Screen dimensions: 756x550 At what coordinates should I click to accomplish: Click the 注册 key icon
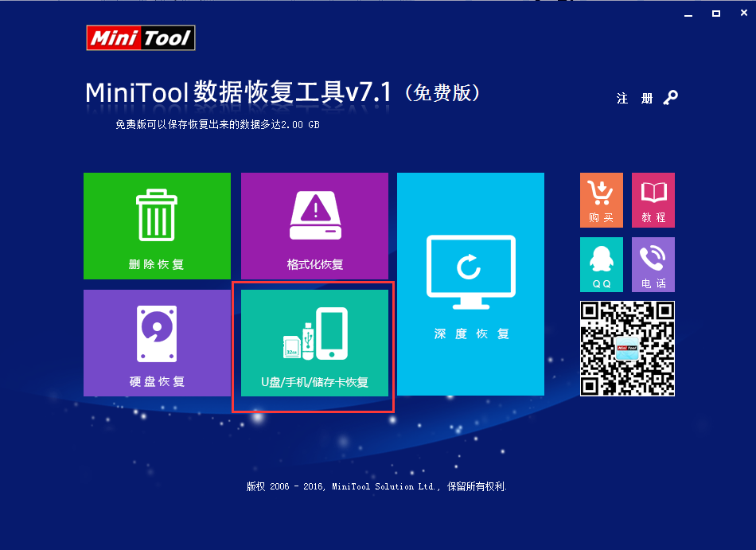pyautogui.click(x=670, y=98)
